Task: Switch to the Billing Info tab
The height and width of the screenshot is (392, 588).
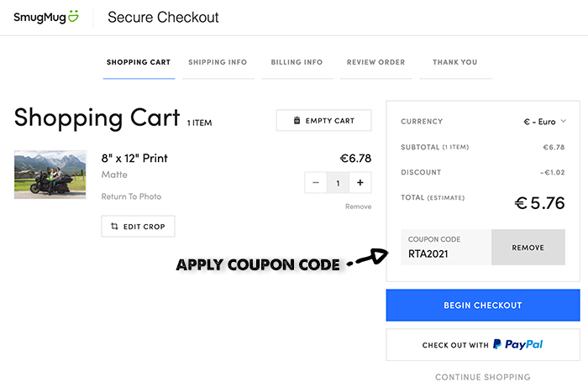Action: pos(297,63)
